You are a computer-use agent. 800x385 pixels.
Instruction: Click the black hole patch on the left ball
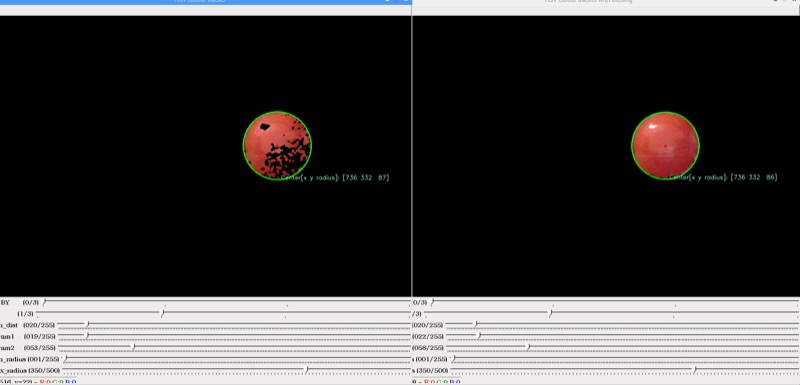265,127
